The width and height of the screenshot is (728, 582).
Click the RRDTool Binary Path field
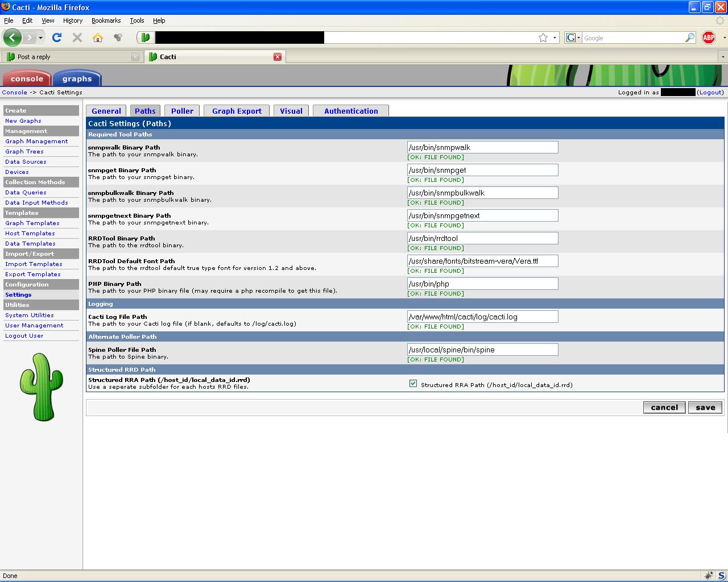[x=483, y=238]
